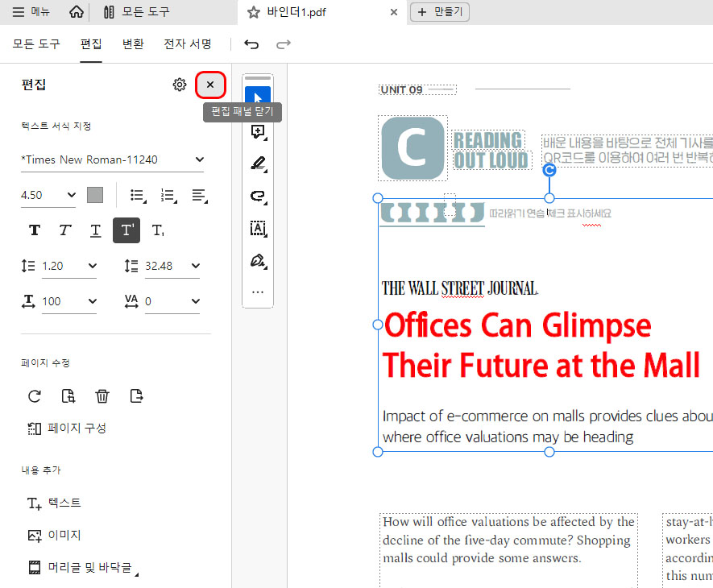Toggle bold text formatting
Image resolution: width=713 pixels, height=588 pixels.
click(35, 230)
